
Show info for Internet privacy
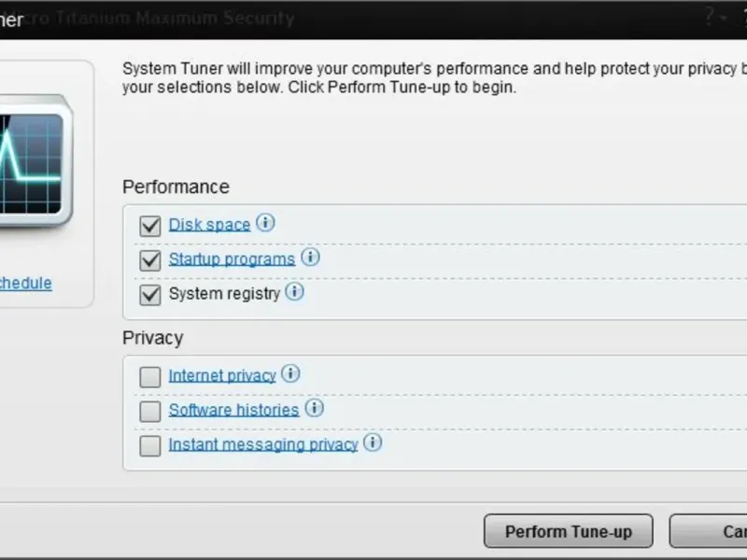point(290,374)
